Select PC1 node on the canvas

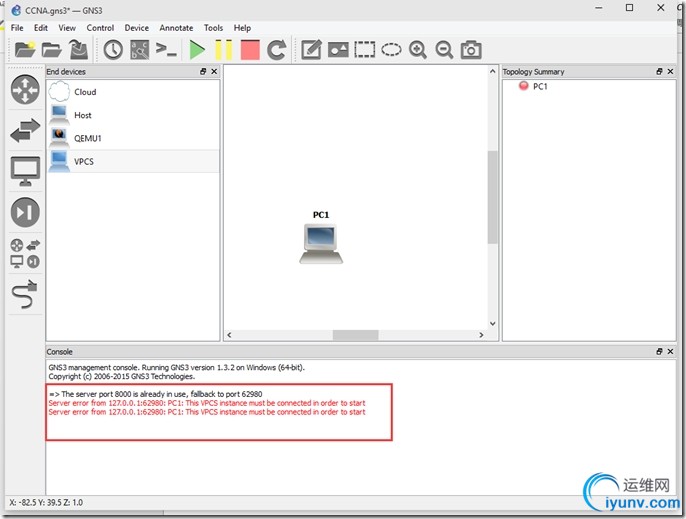tap(321, 243)
